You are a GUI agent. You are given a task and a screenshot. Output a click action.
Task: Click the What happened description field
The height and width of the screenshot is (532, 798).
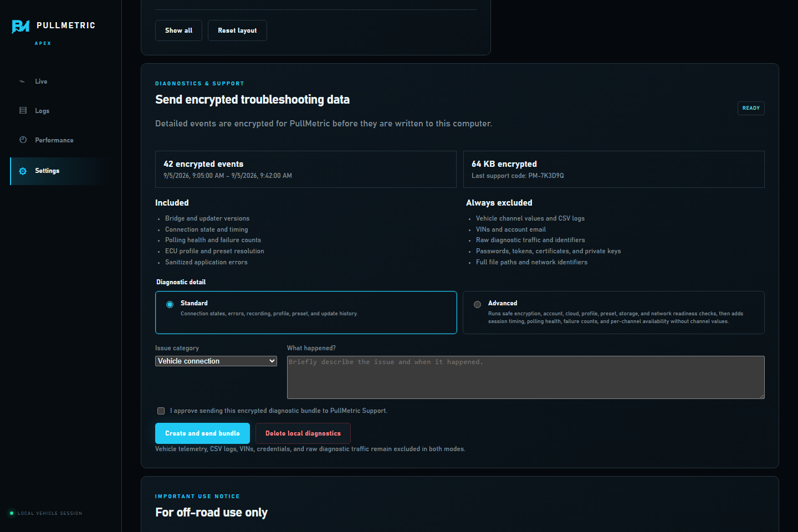[526, 377]
